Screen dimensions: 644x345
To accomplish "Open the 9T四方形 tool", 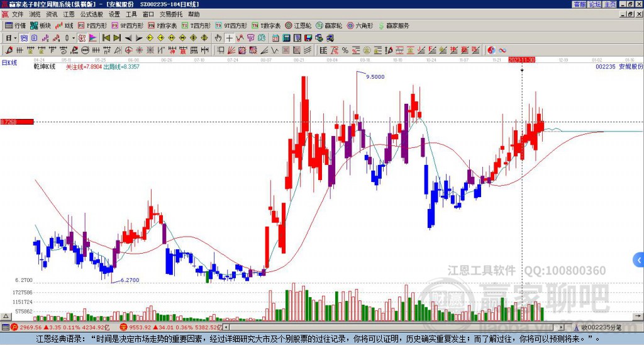I will coord(231,25).
